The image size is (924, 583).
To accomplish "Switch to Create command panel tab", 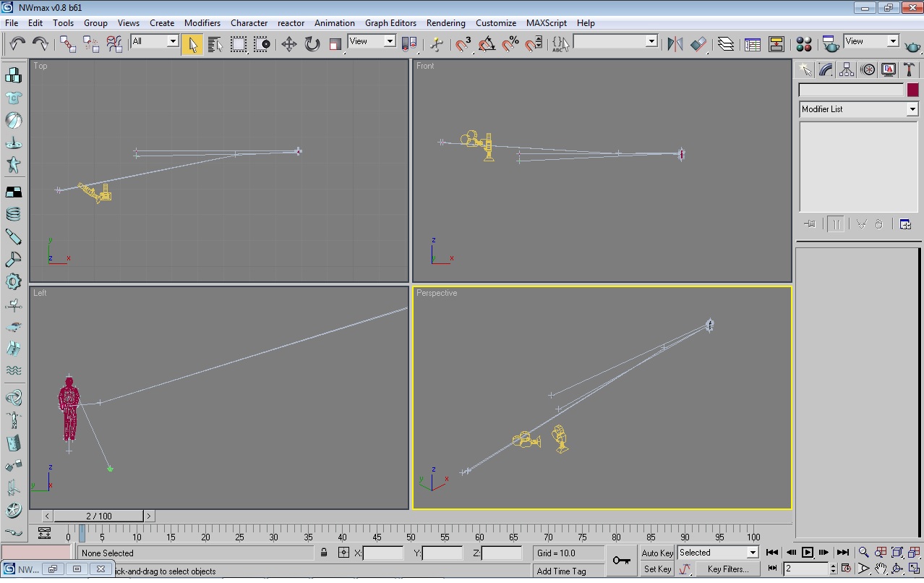I will point(805,69).
